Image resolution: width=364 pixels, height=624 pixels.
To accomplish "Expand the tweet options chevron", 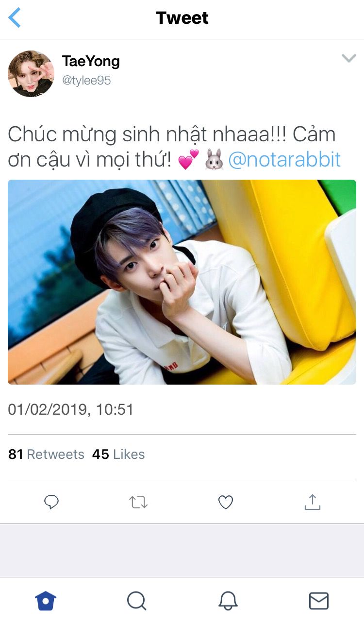I will click(348, 59).
